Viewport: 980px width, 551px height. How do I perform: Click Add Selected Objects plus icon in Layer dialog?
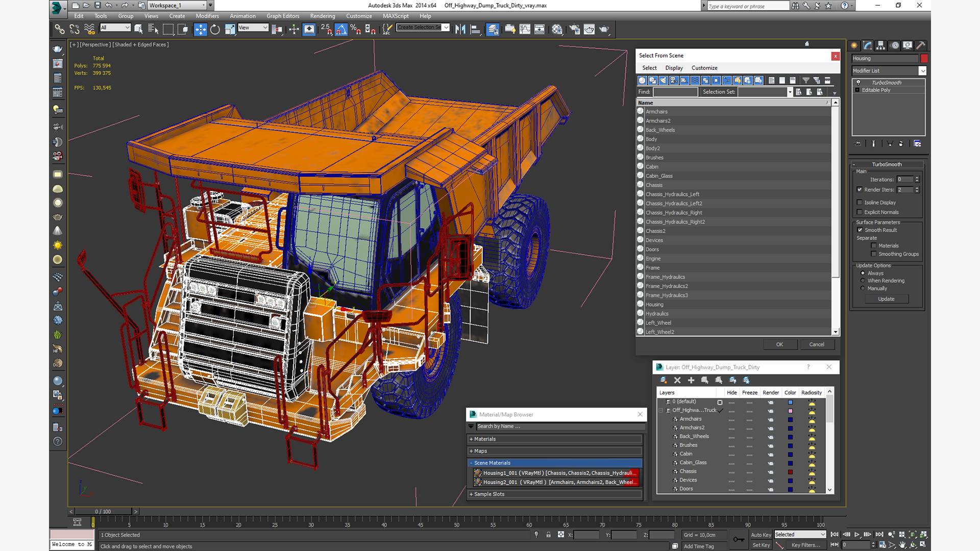pyautogui.click(x=691, y=380)
